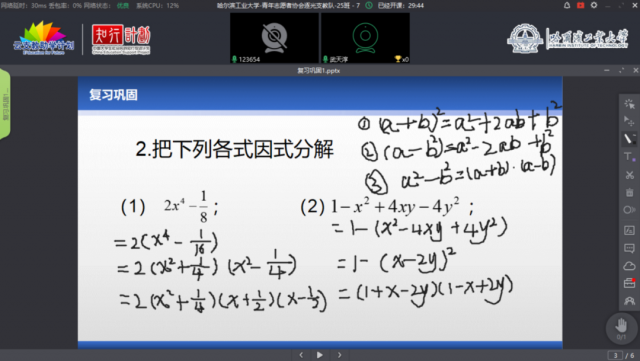Open the notification bell
The height and width of the screenshot is (361, 640).
(567, 5)
